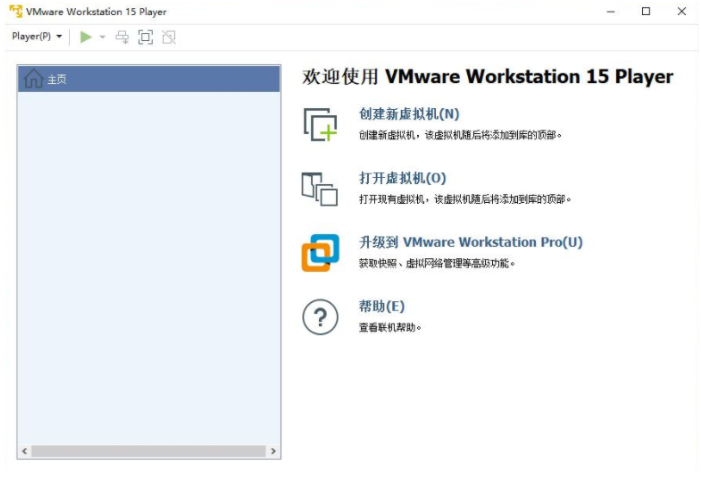Open the 帮助(E) link

pos(382,306)
